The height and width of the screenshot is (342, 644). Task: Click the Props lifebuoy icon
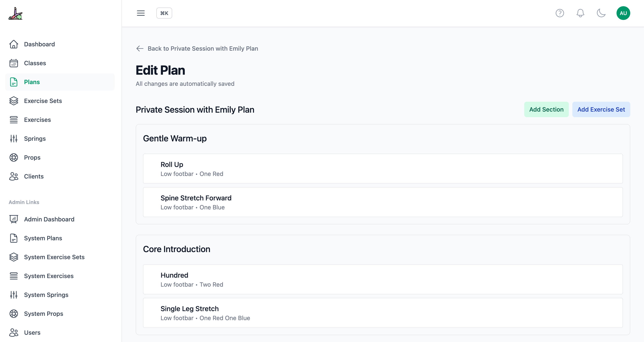pos(14,158)
